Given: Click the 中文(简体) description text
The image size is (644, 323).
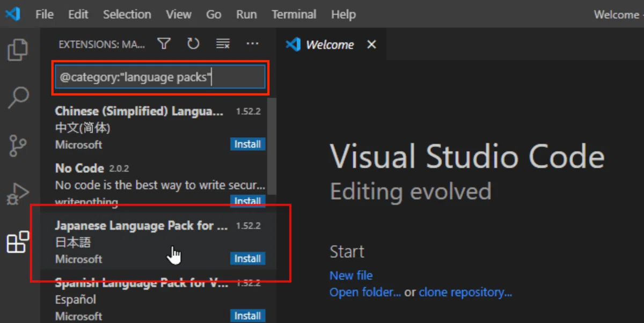Looking at the screenshot, I should tap(83, 128).
